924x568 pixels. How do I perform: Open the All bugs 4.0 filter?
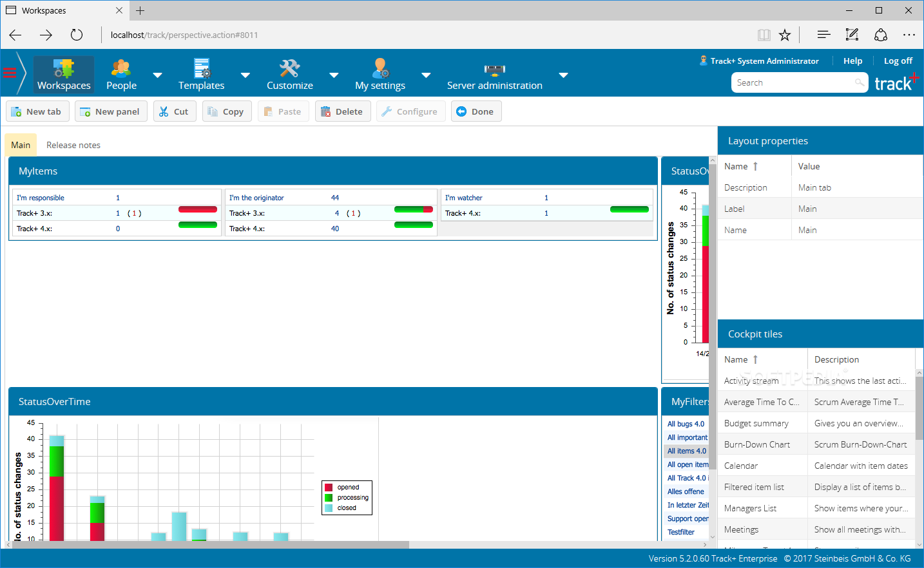(686, 424)
